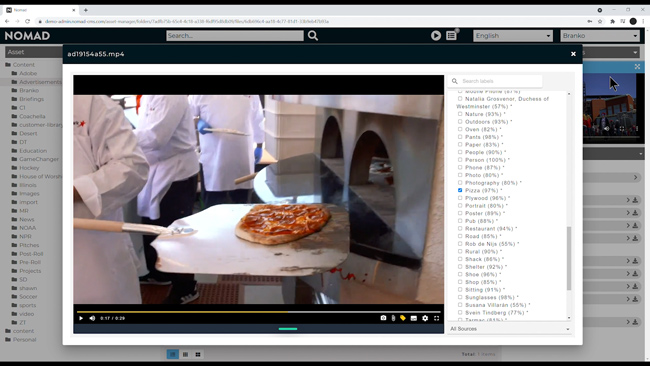The image size is (650, 366).
Task: Click the search magnifier icon in header
Action: pos(313,36)
